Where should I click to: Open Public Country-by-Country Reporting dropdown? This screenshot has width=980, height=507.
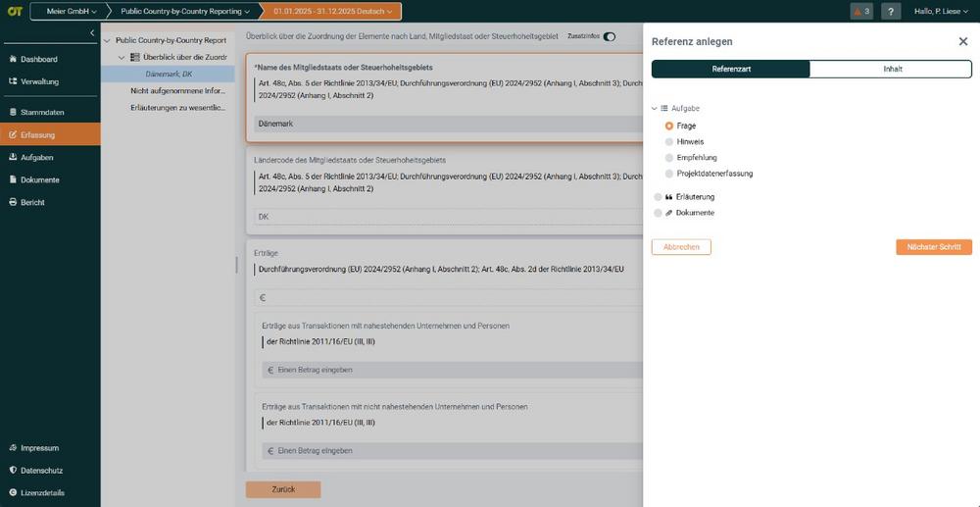tap(185, 11)
